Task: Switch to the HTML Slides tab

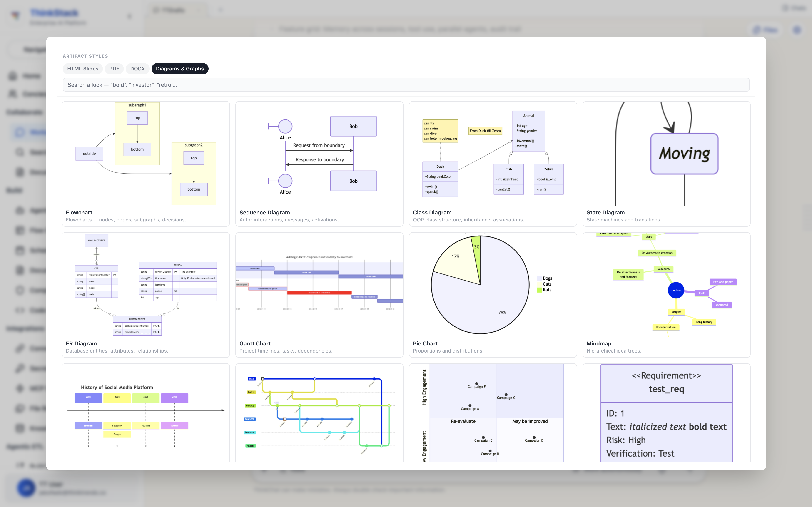Action: 82,69
